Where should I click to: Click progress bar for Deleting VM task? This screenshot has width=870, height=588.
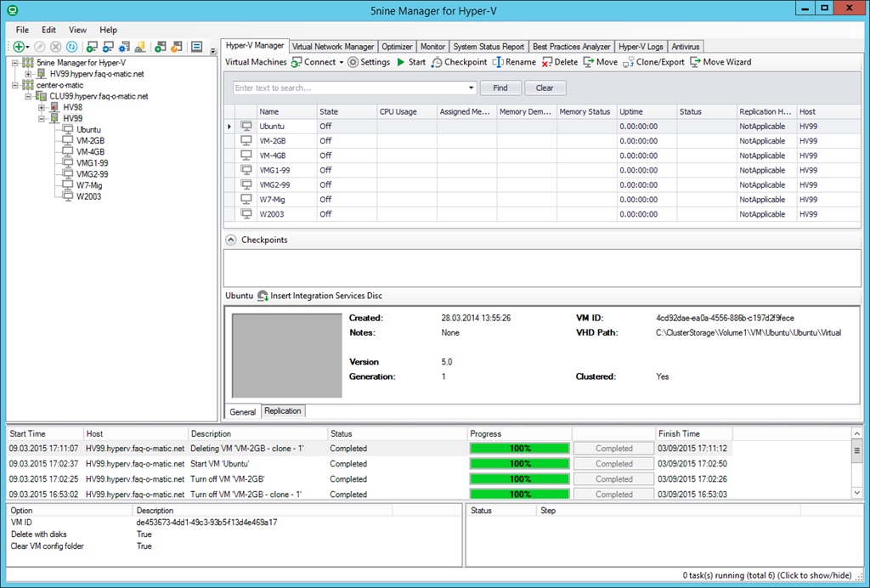(519, 448)
